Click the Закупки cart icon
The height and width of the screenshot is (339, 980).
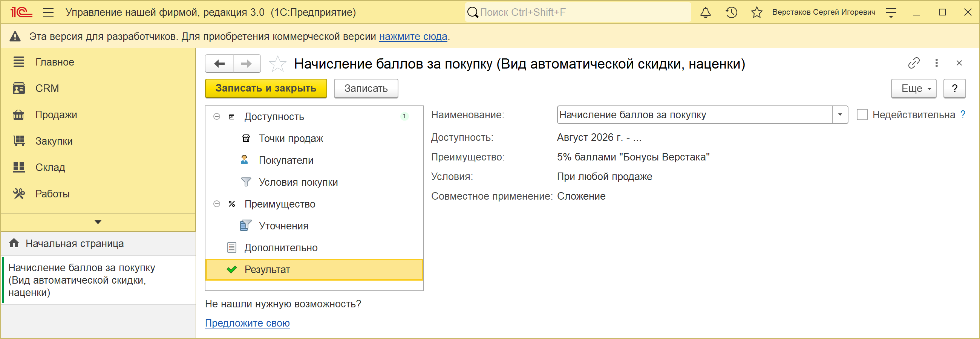pos(18,140)
